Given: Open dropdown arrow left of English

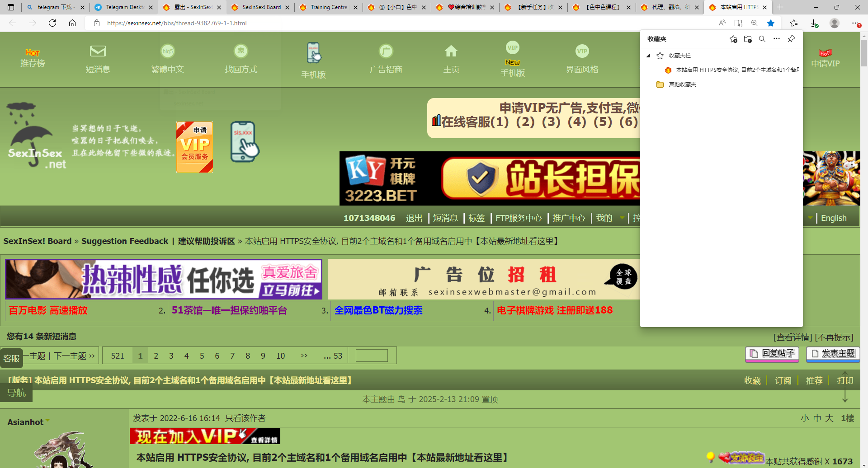Looking at the screenshot, I should tap(810, 218).
